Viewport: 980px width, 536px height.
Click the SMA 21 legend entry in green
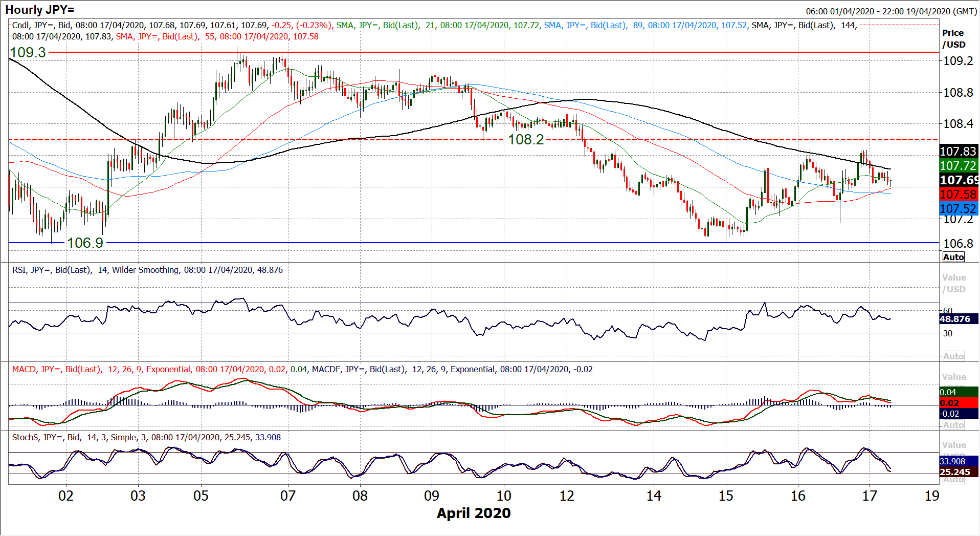[438, 25]
